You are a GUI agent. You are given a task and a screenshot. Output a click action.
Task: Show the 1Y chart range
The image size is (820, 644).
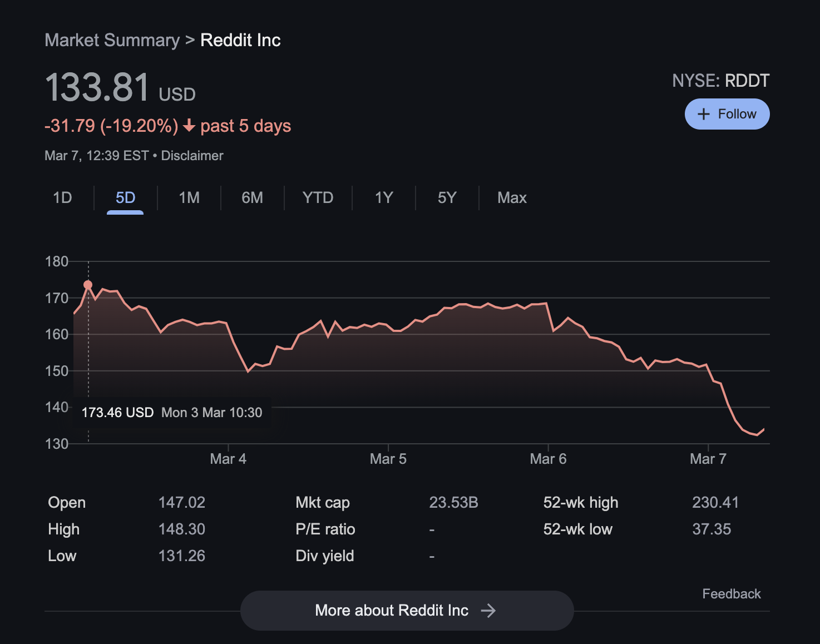pyautogui.click(x=384, y=198)
